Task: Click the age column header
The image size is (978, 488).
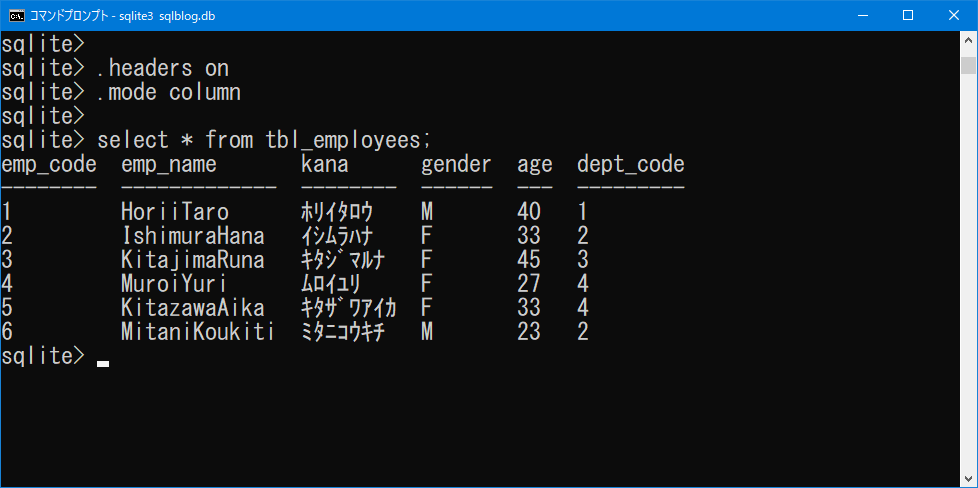Action: (535, 164)
